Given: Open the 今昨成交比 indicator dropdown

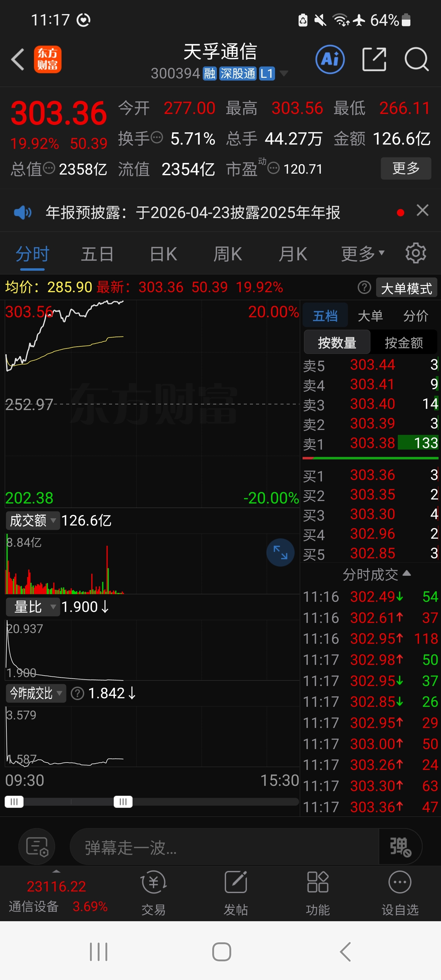Looking at the screenshot, I should pyautogui.click(x=36, y=693).
